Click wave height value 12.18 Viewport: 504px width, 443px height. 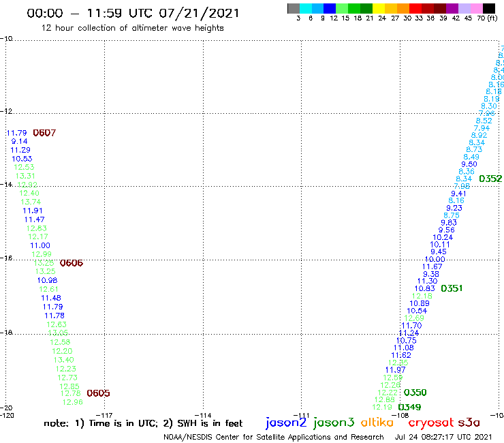point(422,296)
